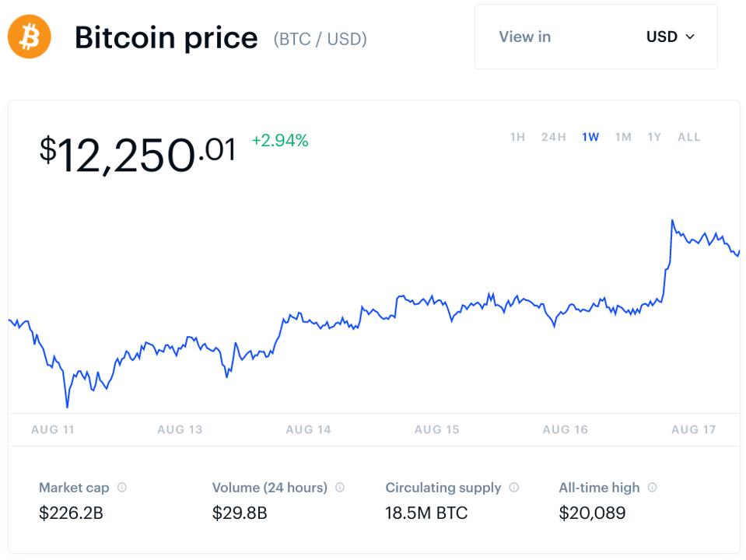Click the AUG 11 date label
This screenshot has width=746, height=560.
[x=53, y=429]
